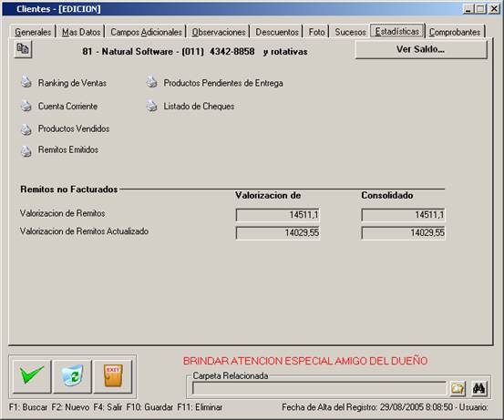The image size is (504, 420).
Task: Open the Ranking de Ventas report link
Action: coord(72,83)
